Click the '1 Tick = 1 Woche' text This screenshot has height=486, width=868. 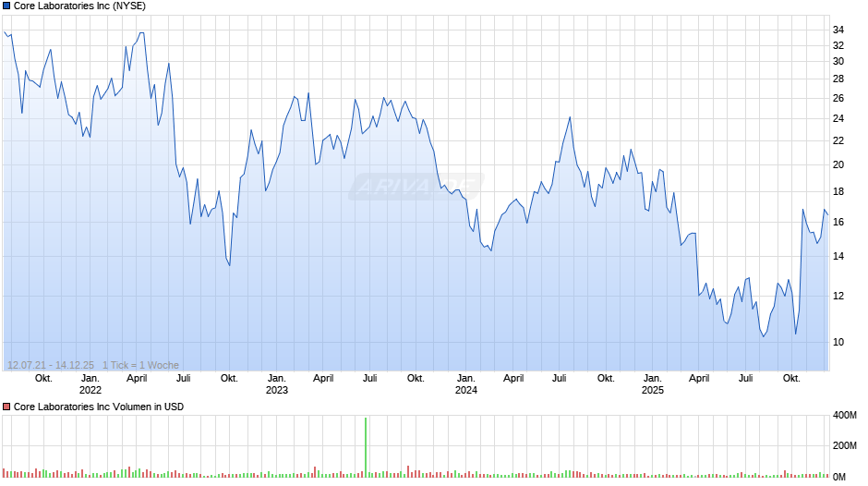[x=140, y=365]
